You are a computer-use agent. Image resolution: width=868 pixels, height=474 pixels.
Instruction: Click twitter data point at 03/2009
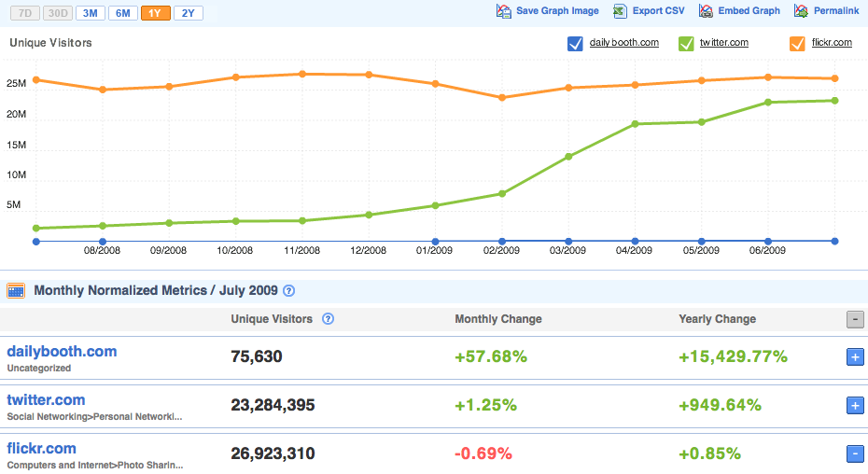(568, 157)
